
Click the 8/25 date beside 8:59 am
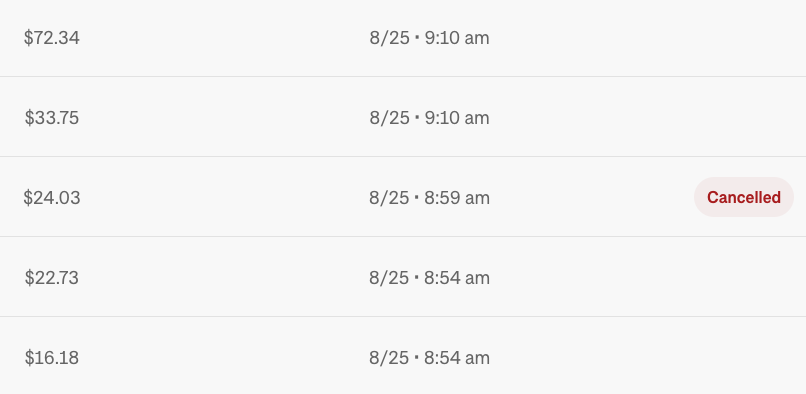[390, 198]
